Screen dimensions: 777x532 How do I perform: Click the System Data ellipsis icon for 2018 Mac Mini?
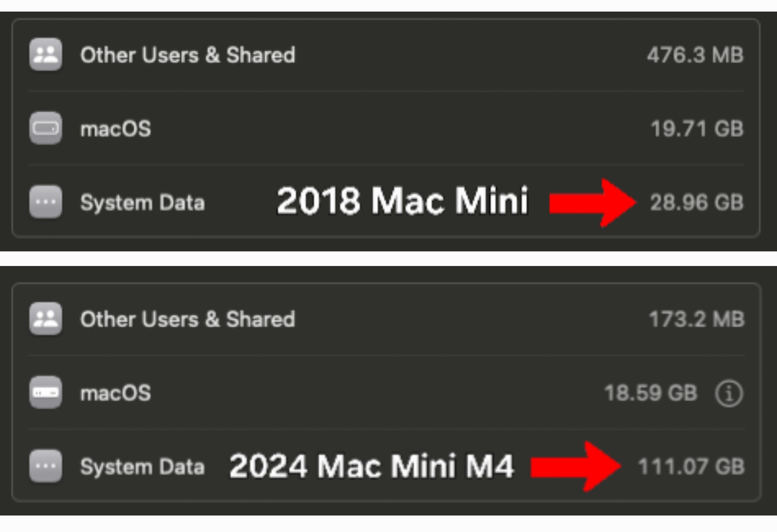46,201
